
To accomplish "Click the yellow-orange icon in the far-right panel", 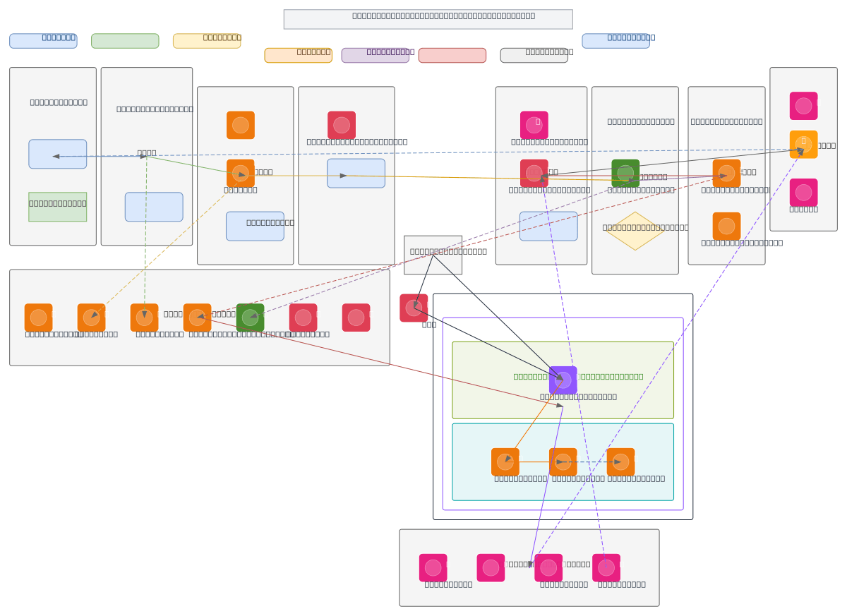I will click(x=803, y=145).
